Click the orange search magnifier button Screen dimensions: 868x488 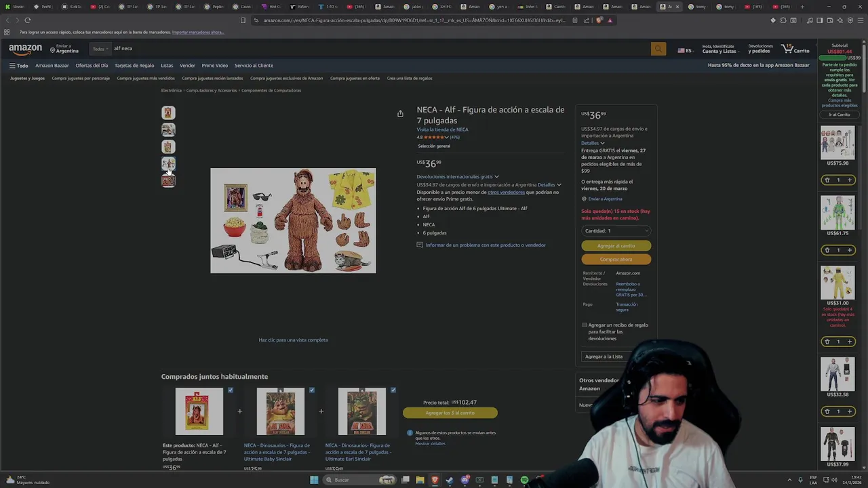coord(658,49)
